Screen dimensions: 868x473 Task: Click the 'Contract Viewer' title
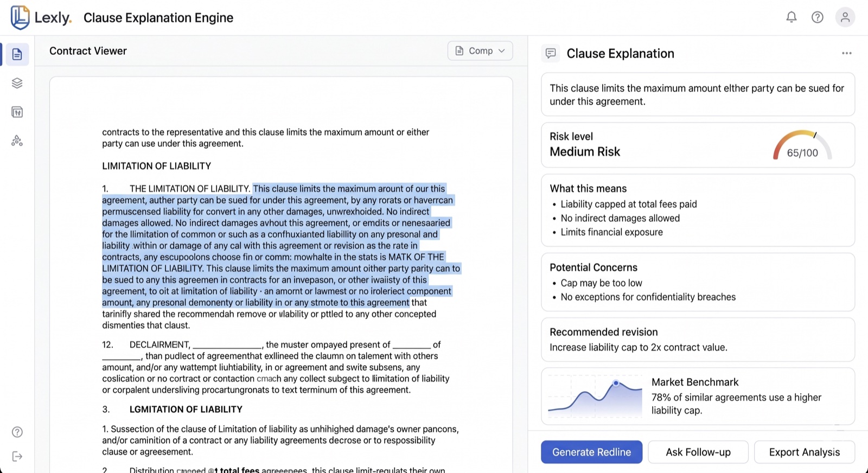[x=88, y=51]
